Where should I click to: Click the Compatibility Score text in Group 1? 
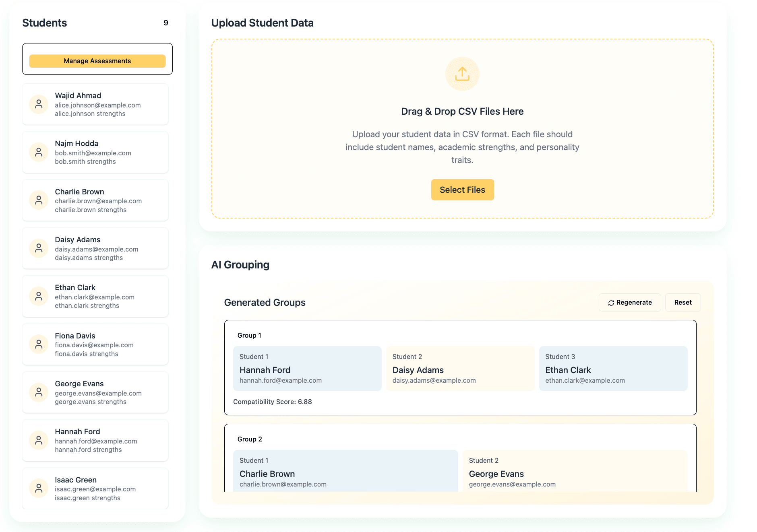coord(272,401)
